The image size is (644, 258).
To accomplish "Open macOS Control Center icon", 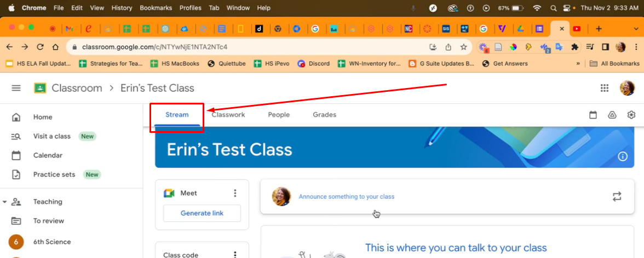I will tap(567, 8).
